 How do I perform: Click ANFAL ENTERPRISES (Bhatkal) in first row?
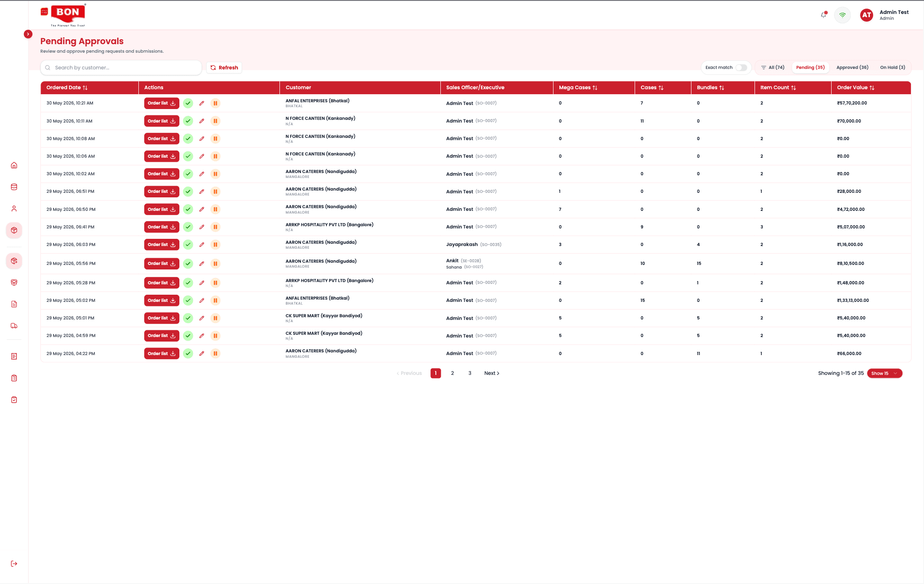point(317,101)
